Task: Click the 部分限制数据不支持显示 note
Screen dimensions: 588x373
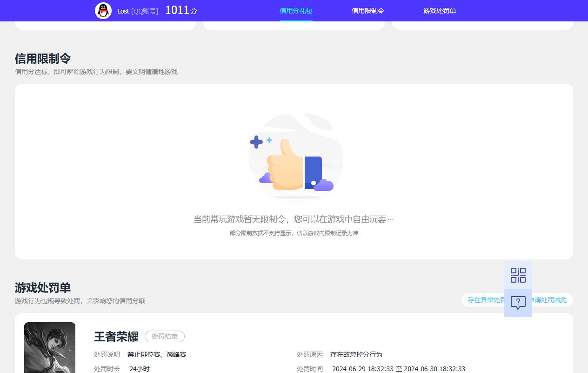Action: point(294,233)
